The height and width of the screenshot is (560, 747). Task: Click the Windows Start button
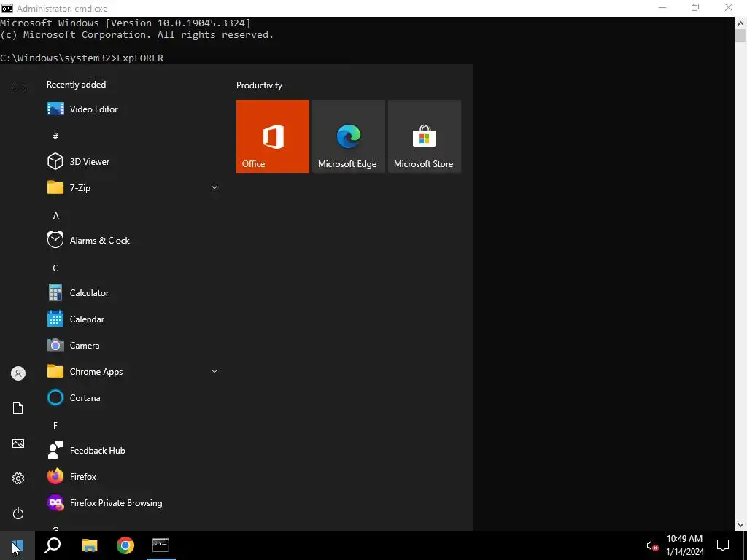[18, 545]
